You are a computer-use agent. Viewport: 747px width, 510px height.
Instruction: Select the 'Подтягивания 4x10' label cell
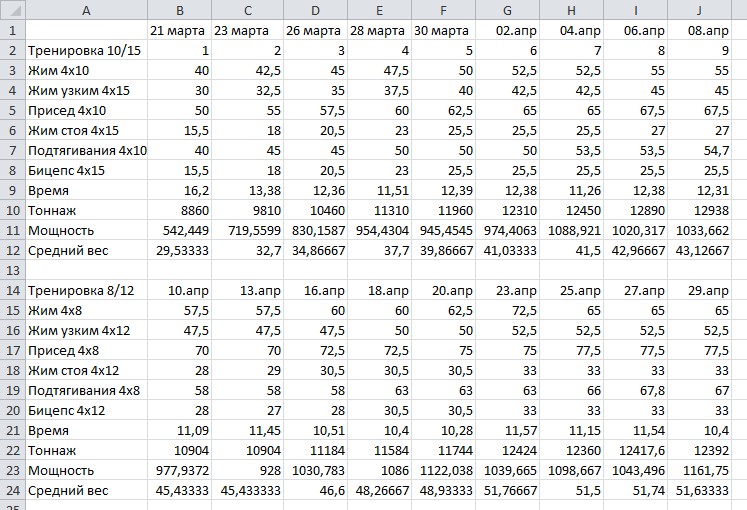pos(86,150)
